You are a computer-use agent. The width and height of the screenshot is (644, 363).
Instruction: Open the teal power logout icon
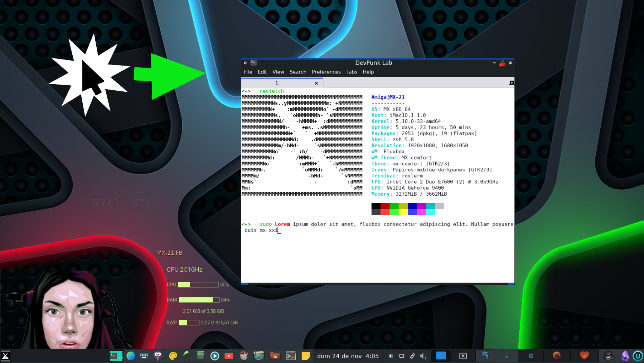(638, 356)
